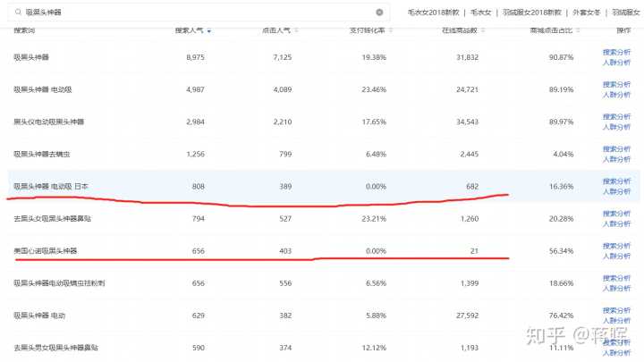Toggle sort icon beside 商城点击占比 header
This screenshot has width=644, height=362.
tap(578, 30)
